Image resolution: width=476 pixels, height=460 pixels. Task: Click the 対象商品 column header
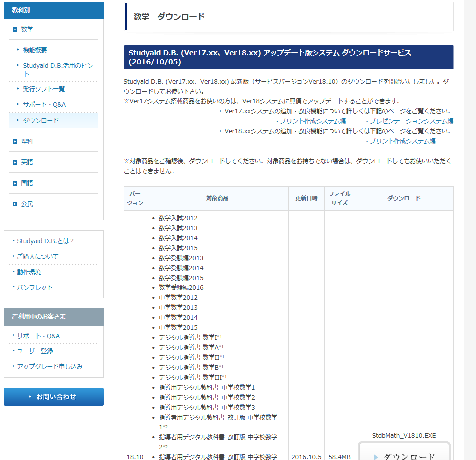pyautogui.click(x=217, y=199)
